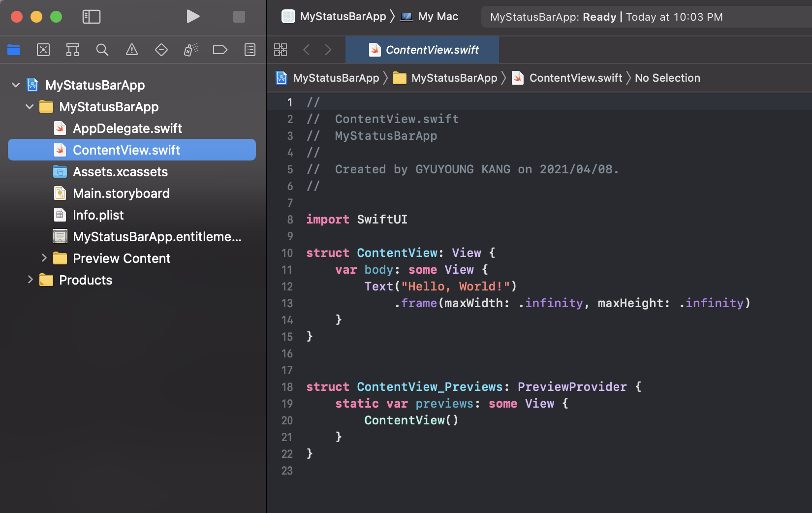Screen dimensions: 812x513
Task: Open the Breakpoint navigator
Action: click(x=220, y=50)
